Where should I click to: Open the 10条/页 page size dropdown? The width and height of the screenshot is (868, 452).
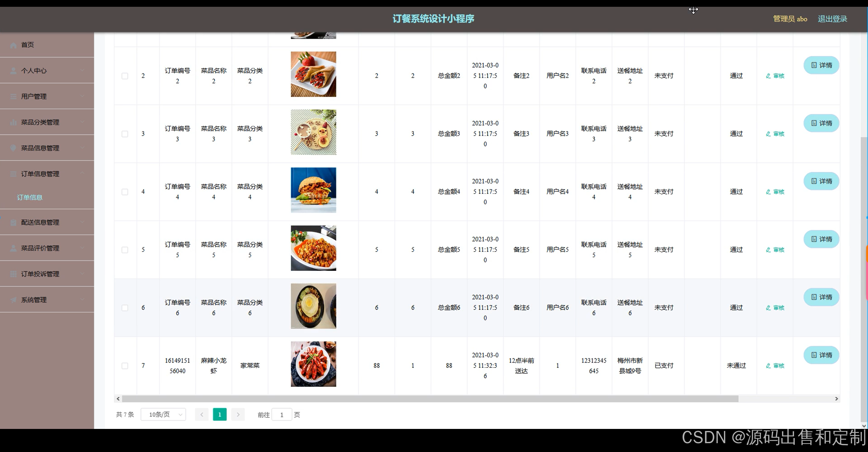tap(163, 414)
